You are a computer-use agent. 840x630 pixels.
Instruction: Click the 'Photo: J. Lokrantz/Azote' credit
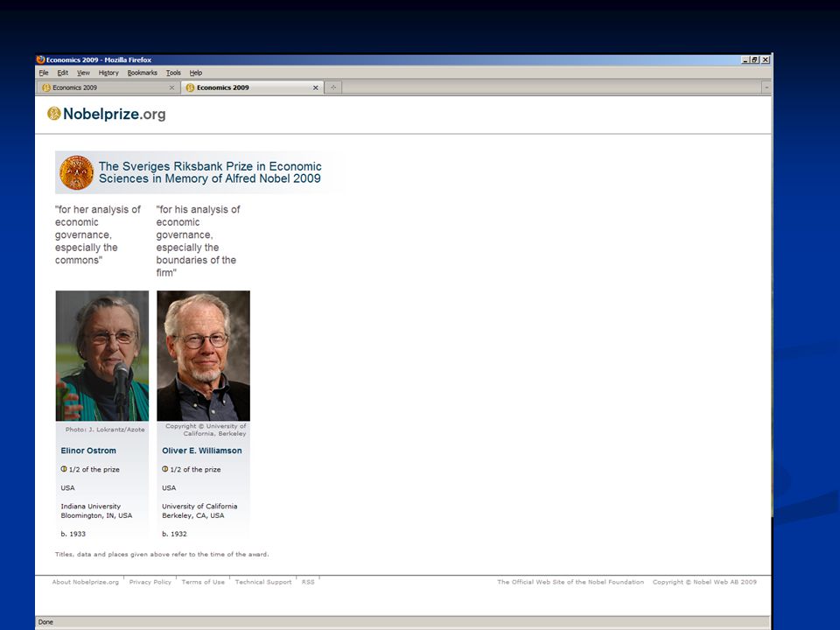click(105, 429)
